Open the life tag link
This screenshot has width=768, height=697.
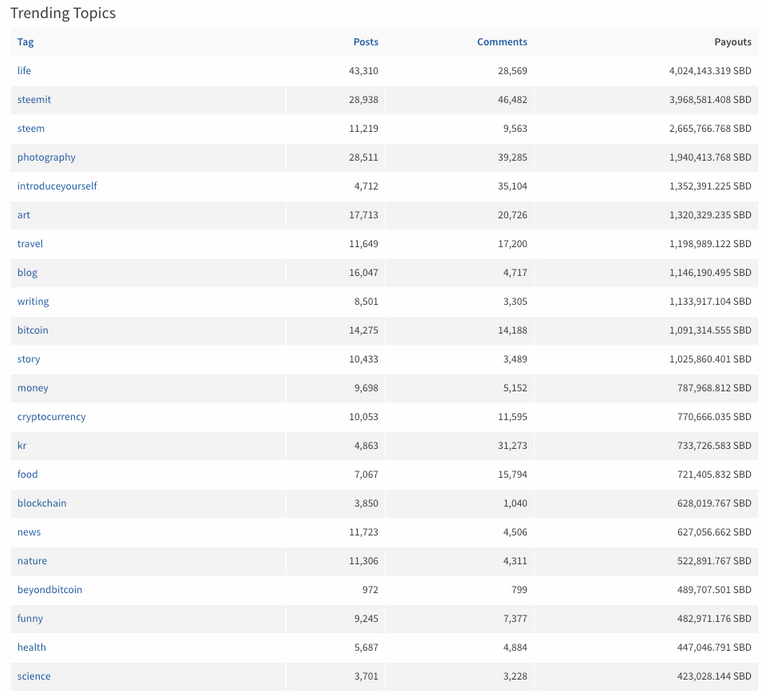pyautogui.click(x=24, y=71)
